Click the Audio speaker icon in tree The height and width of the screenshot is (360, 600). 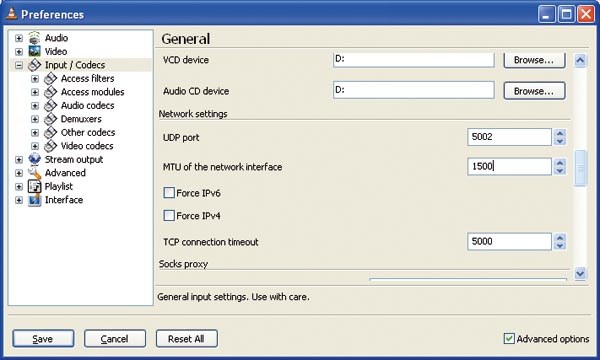tap(34, 38)
